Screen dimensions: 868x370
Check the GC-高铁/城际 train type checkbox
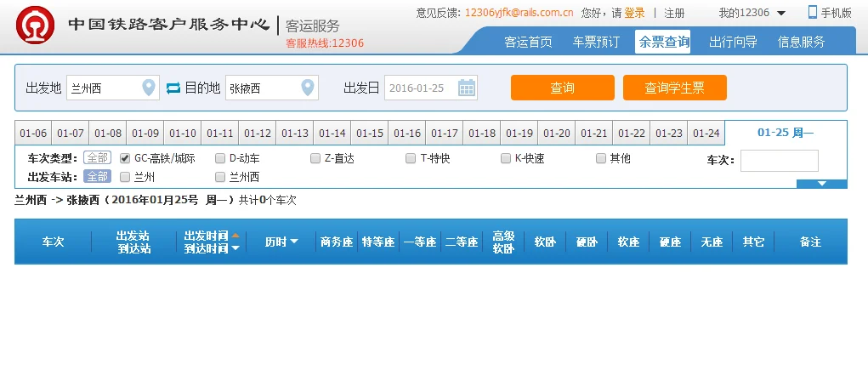tap(125, 158)
